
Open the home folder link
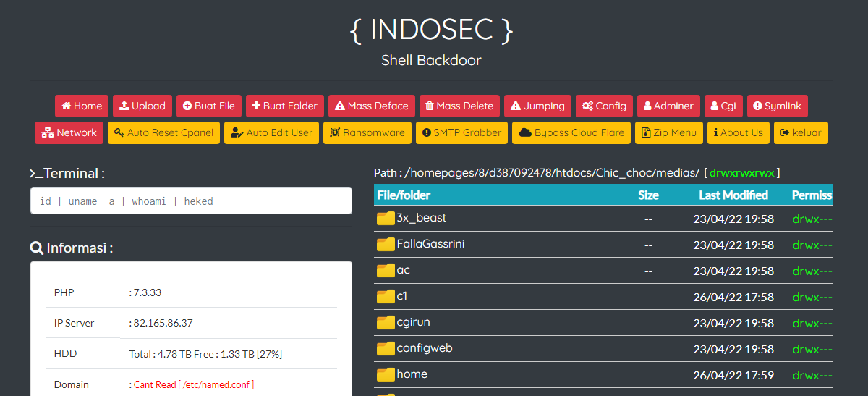click(x=412, y=374)
